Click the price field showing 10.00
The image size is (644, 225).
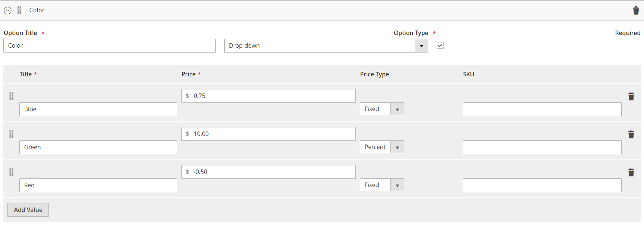click(268, 134)
